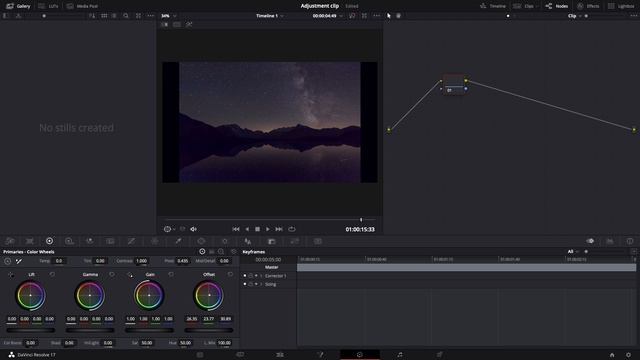Reset all primaries adjustments

233,252
